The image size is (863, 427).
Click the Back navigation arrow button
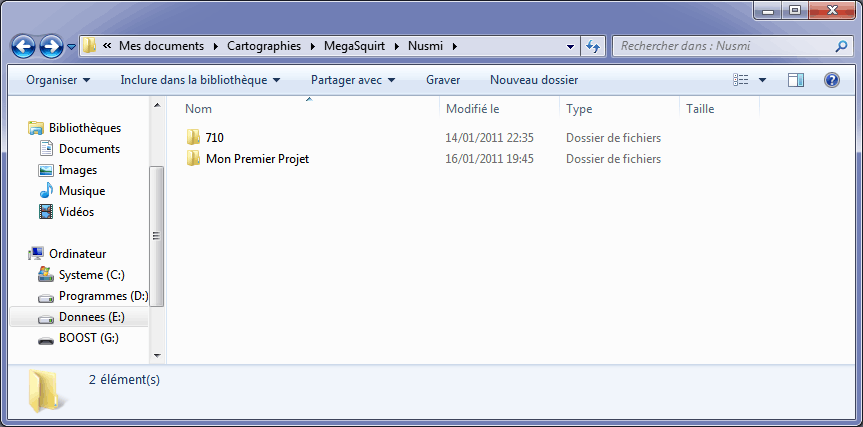coord(24,46)
